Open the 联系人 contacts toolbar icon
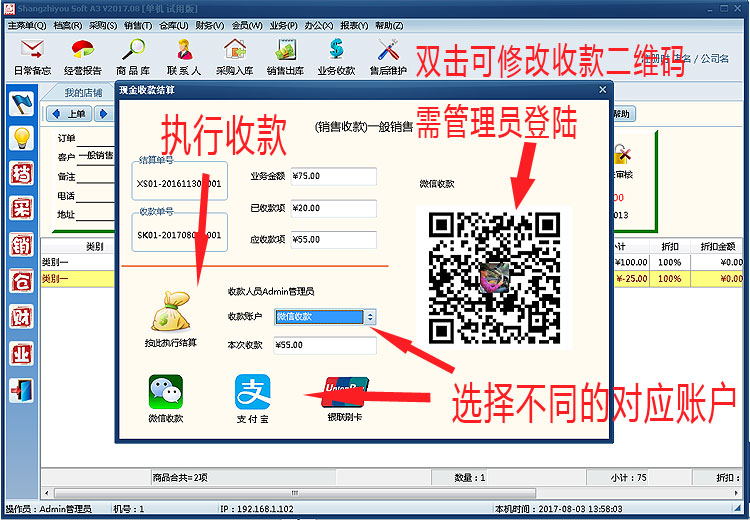 184,57
